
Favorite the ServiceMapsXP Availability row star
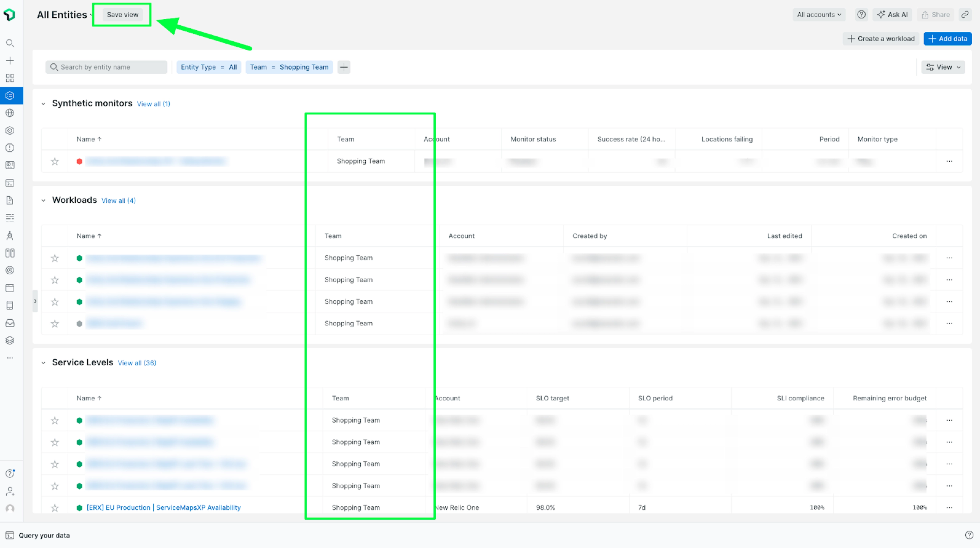click(55, 508)
